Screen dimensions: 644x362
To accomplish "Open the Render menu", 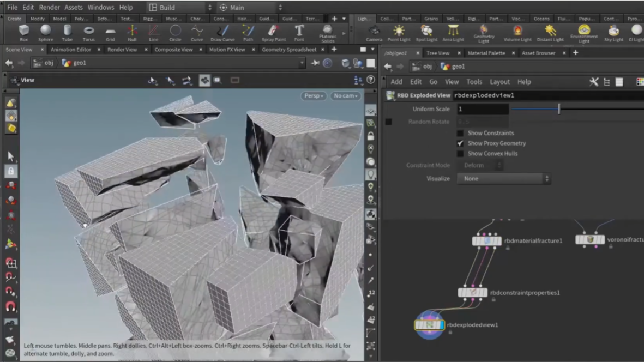I will [x=49, y=8].
